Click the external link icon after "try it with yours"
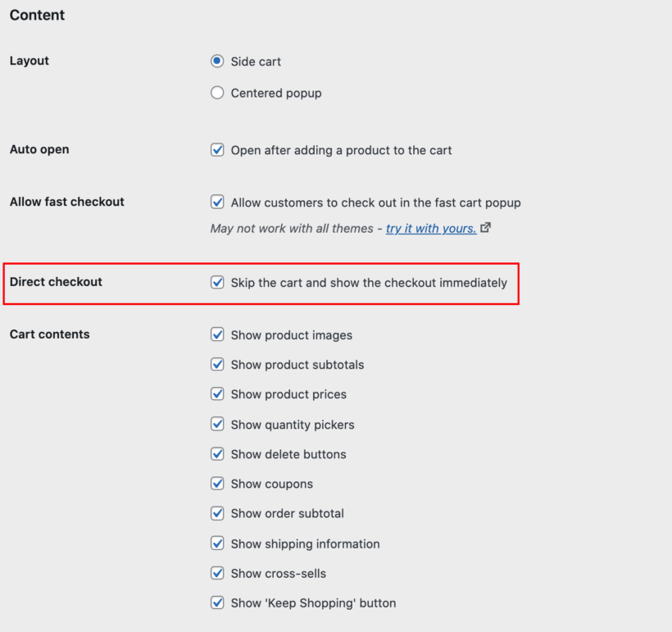 coord(485,228)
